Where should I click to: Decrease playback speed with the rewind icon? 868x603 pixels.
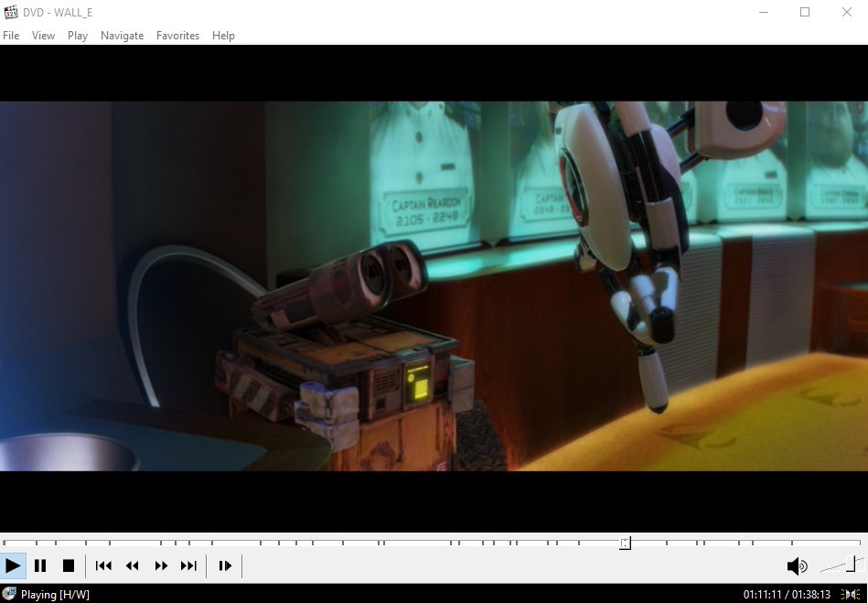[x=133, y=565]
